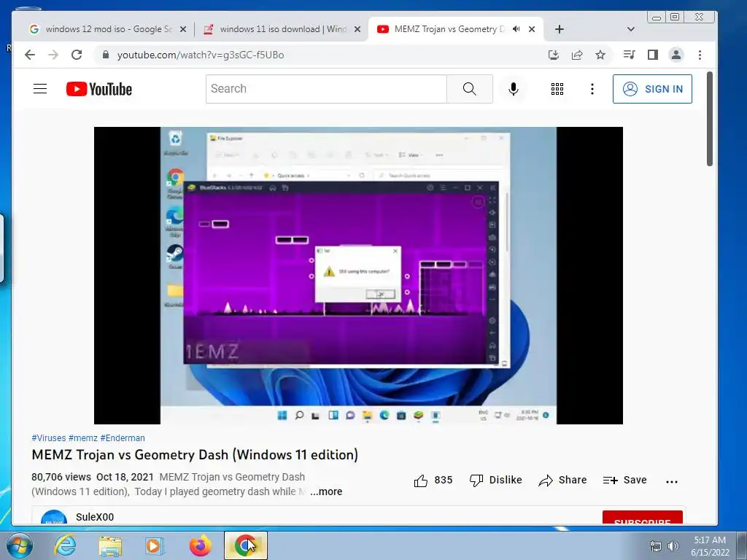
Task: Share the video
Action: (562, 481)
